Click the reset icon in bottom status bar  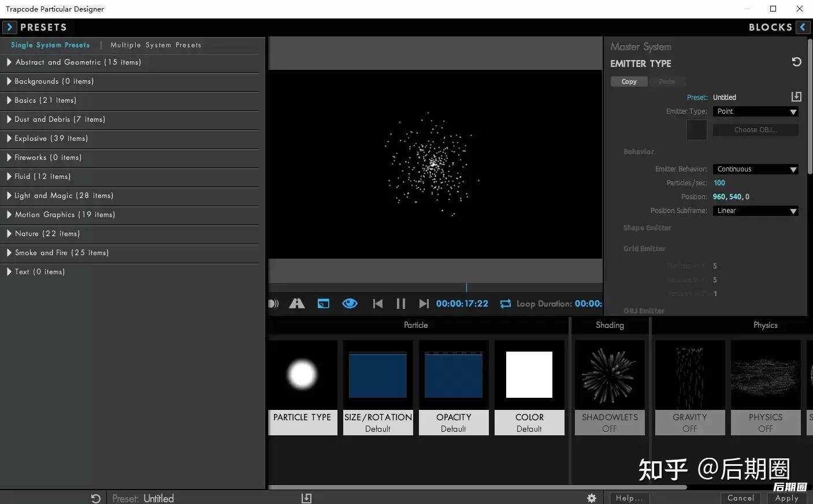[x=95, y=498]
